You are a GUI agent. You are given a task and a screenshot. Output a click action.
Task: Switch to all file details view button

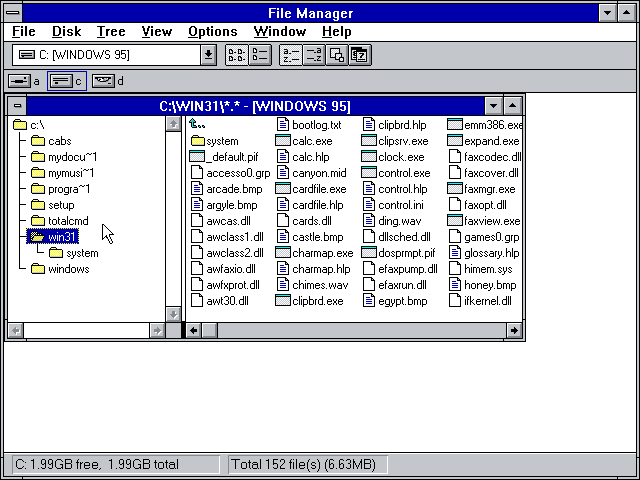pos(260,55)
